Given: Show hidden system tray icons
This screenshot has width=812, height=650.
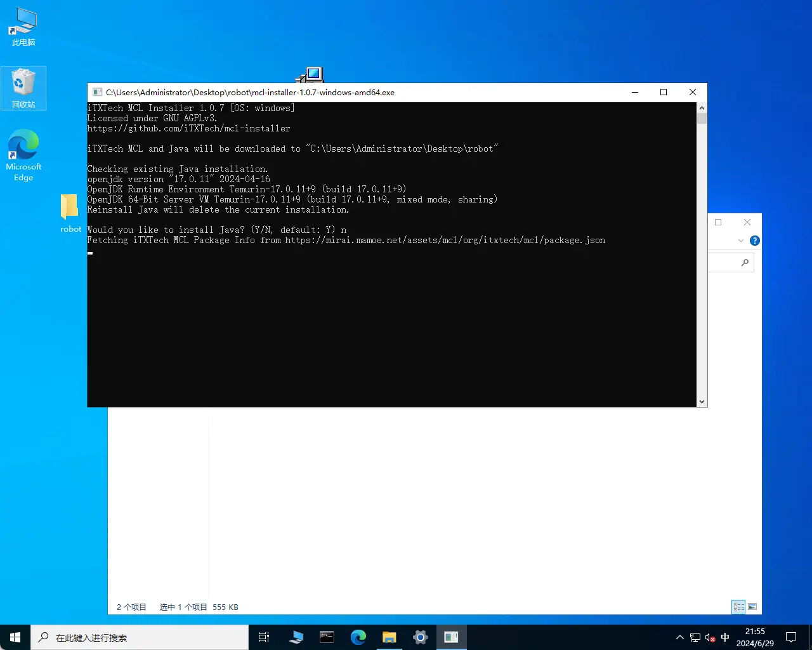Looking at the screenshot, I should pyautogui.click(x=680, y=637).
